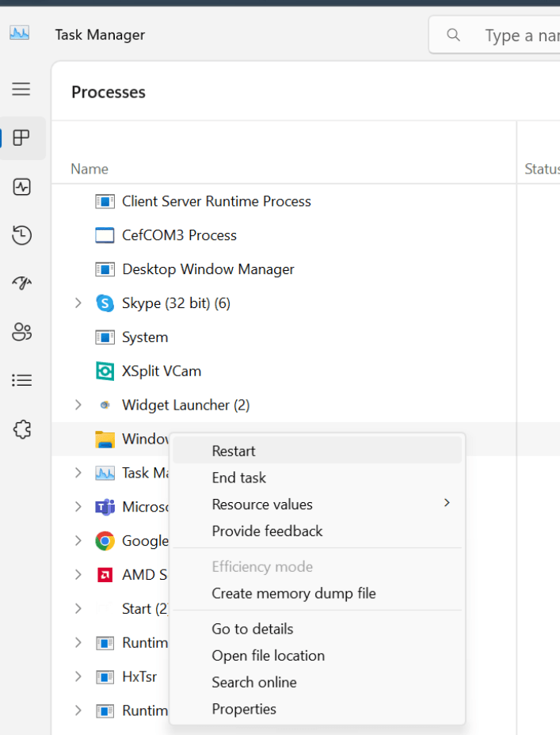Choose Restart from the context menu

318,451
